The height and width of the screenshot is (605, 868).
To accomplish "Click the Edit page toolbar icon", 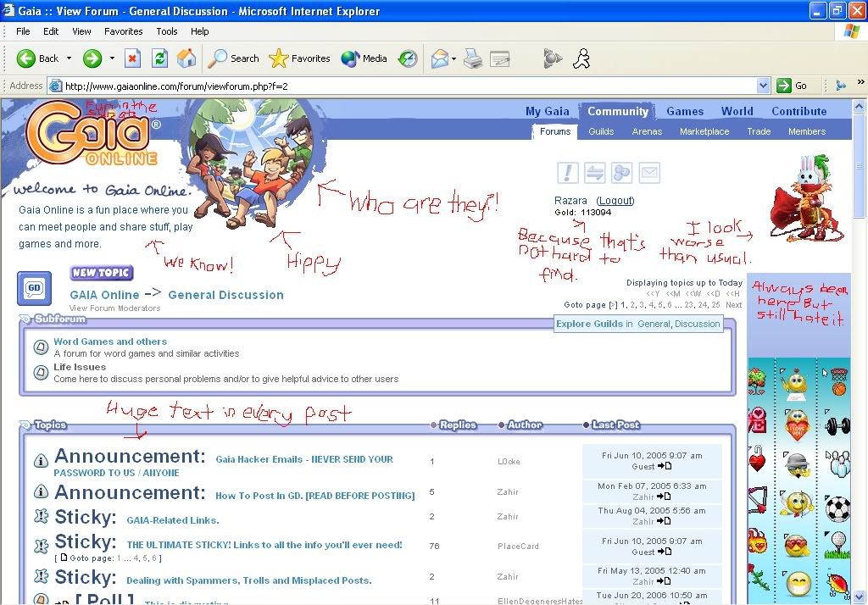I will coord(500,58).
